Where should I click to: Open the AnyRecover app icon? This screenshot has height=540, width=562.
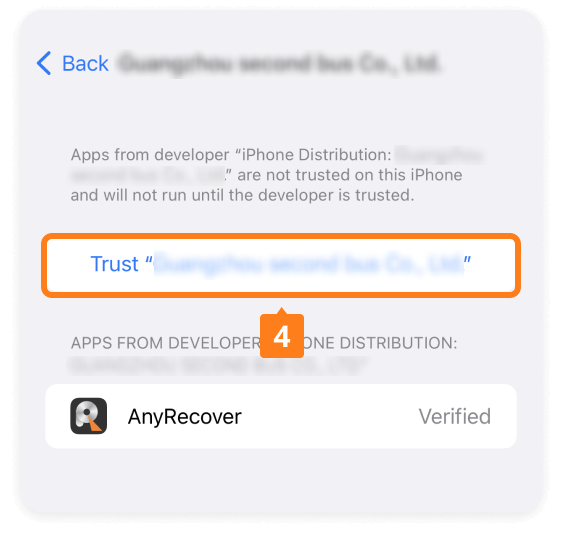coord(89,416)
